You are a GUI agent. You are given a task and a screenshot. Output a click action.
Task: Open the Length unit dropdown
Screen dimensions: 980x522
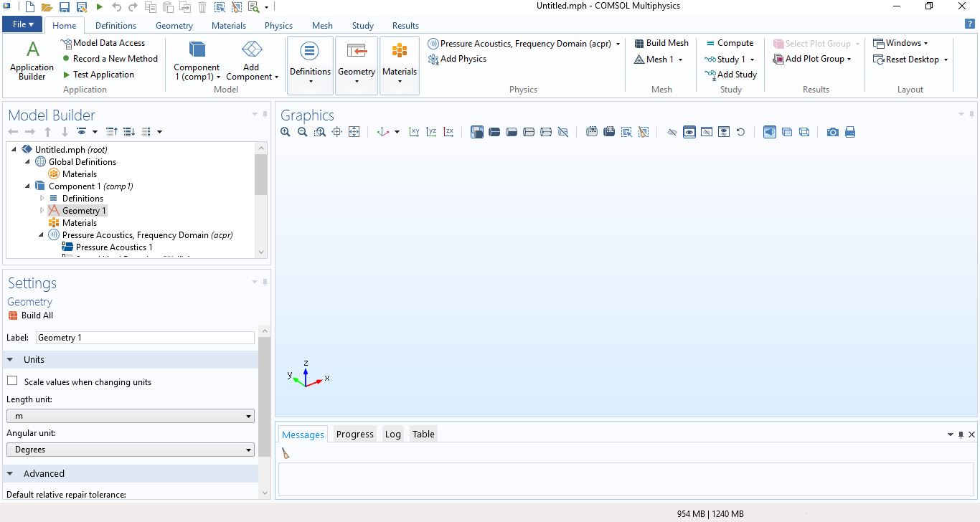pyautogui.click(x=131, y=416)
